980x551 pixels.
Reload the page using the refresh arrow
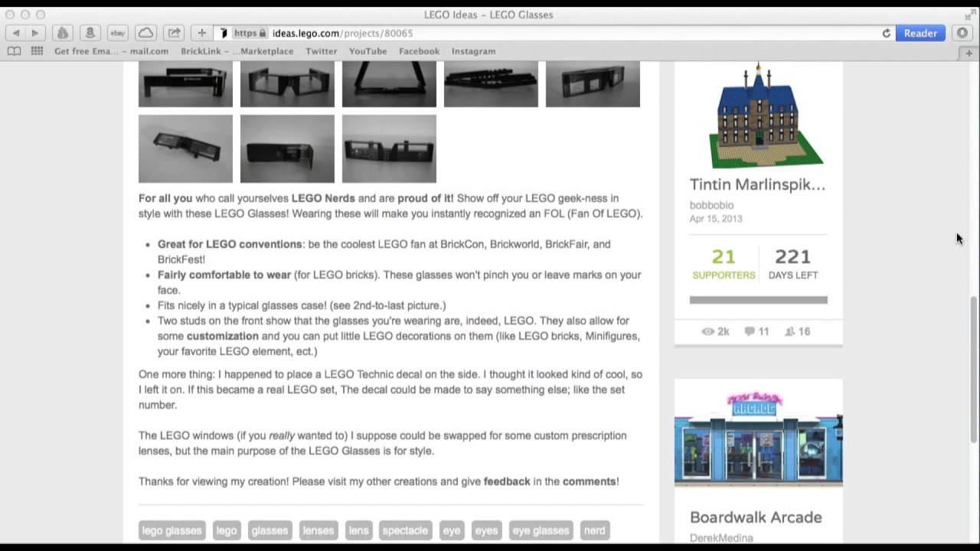887,33
